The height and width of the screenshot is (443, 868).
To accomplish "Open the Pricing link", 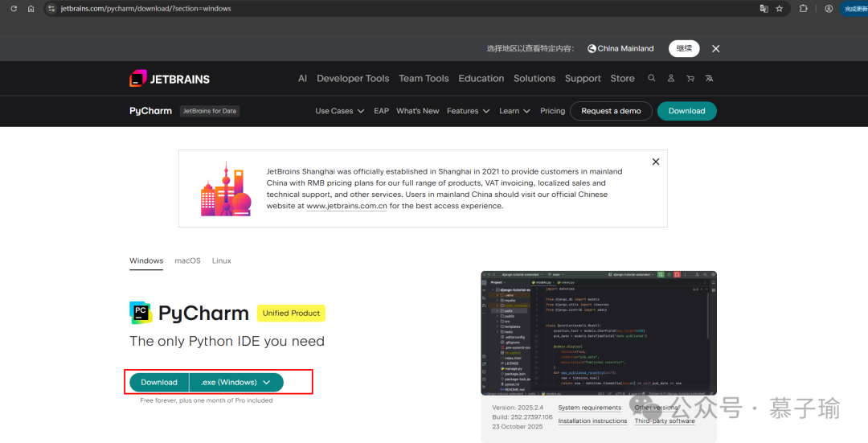I will click(x=552, y=111).
